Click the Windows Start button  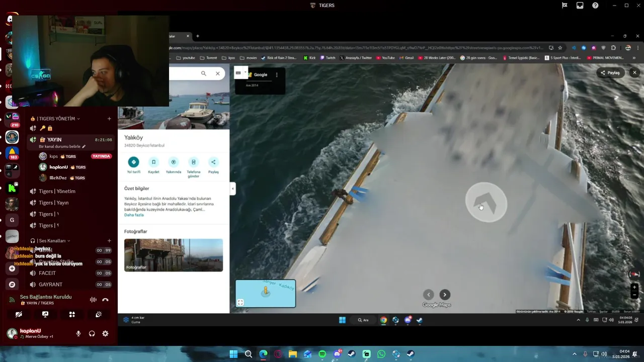point(233,354)
